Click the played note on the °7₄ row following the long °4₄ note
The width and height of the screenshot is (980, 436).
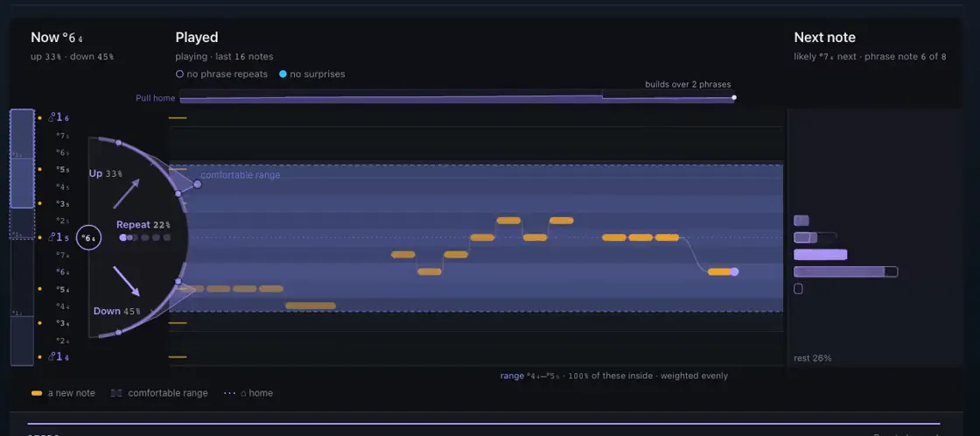[x=403, y=255]
